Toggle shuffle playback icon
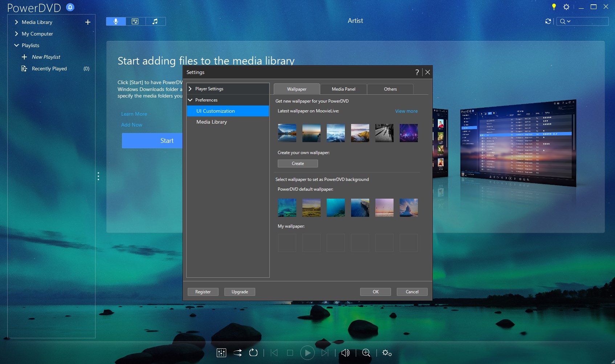This screenshot has width=615, height=364. click(237, 353)
